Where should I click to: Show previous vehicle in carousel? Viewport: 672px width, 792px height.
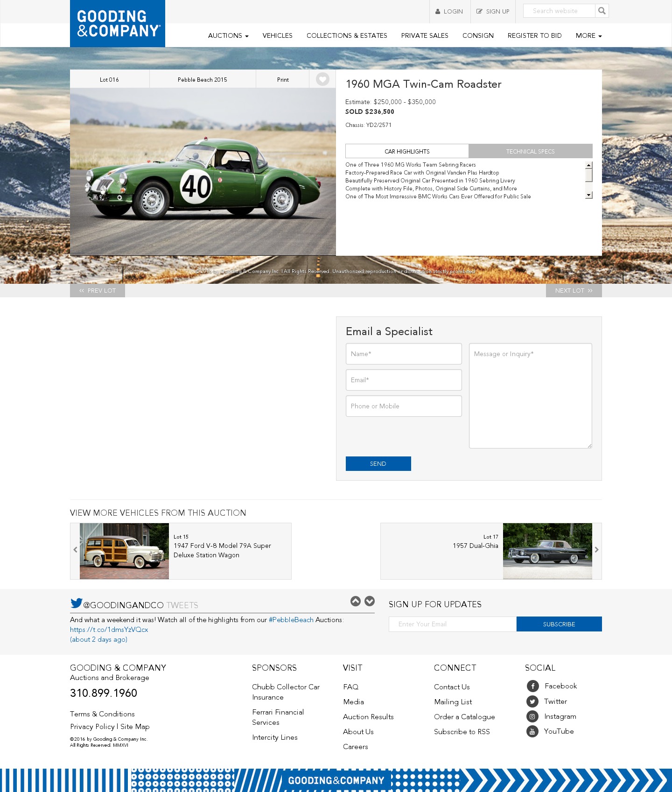(x=75, y=550)
